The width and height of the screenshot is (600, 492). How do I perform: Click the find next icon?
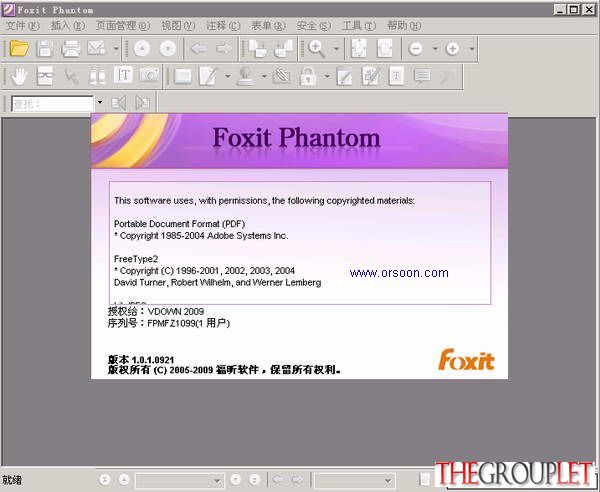[143, 103]
